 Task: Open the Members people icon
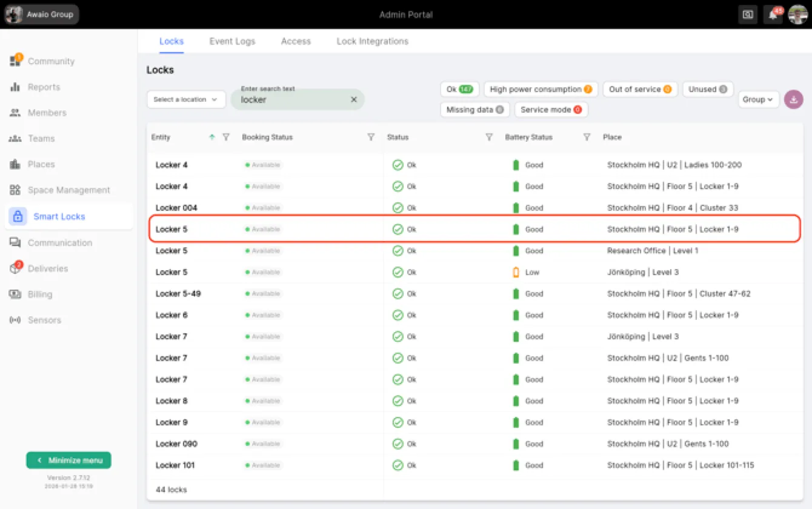click(16, 113)
